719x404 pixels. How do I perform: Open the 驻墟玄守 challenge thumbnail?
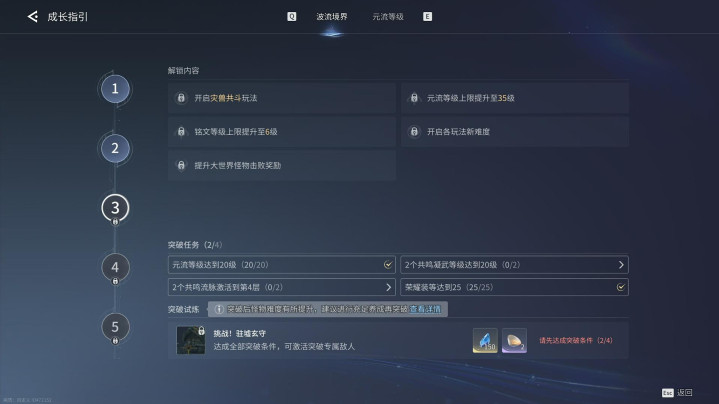coord(191,340)
